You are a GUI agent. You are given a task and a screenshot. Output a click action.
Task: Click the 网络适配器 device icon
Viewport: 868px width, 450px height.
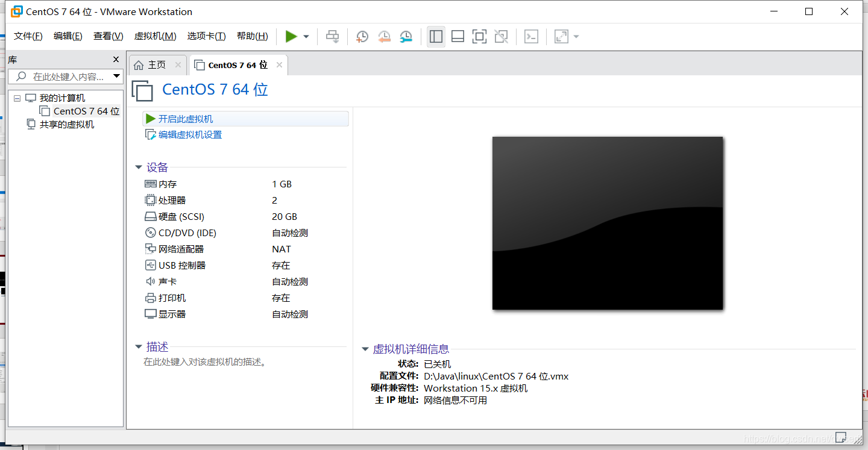tap(151, 249)
